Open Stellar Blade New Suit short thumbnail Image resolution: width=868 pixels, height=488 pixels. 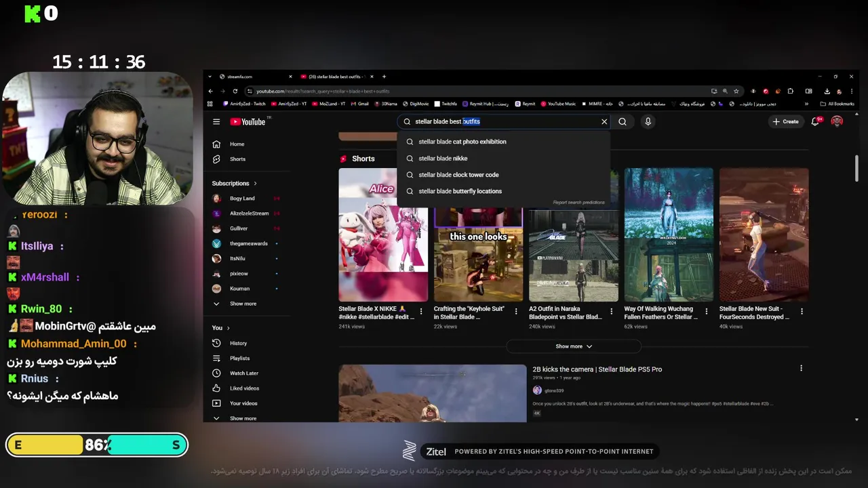[x=764, y=235]
